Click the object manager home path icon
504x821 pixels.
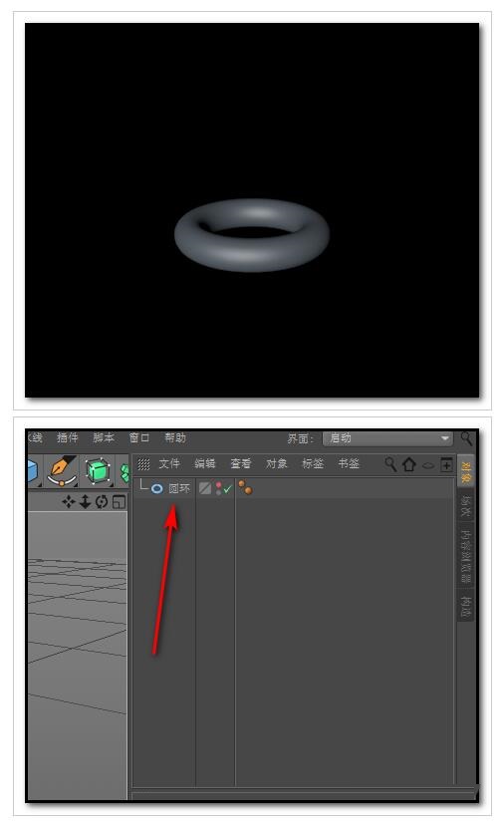click(x=408, y=464)
